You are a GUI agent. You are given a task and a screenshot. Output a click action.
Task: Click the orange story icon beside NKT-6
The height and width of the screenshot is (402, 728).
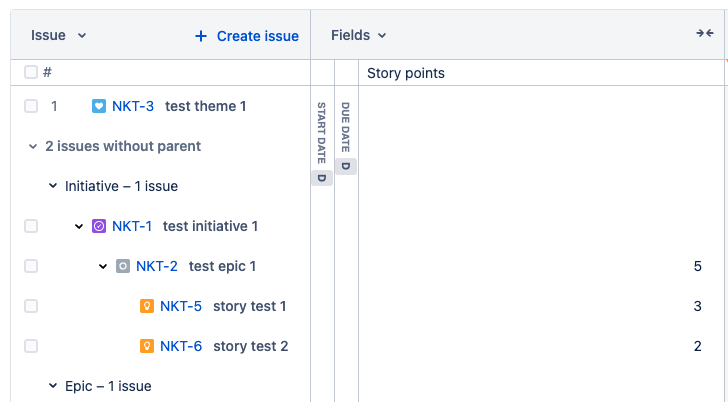click(x=147, y=346)
